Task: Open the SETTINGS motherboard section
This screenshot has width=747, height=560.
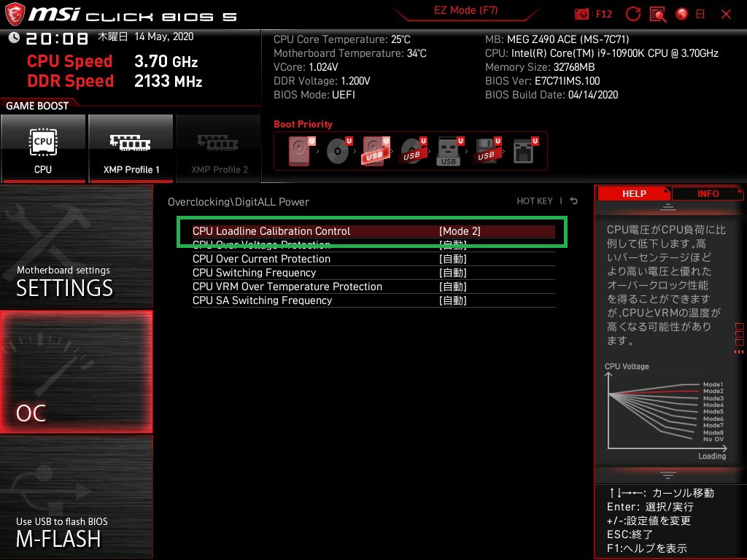Action: pyautogui.click(x=76, y=246)
